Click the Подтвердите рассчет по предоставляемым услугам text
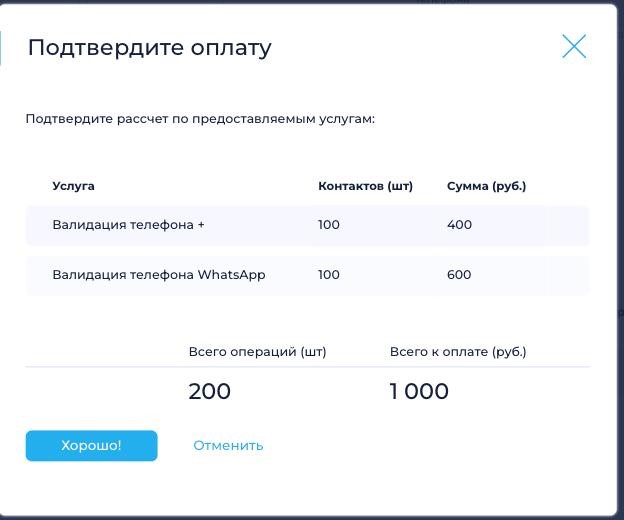Screen dimensions: 624x520 pyautogui.click(x=200, y=119)
